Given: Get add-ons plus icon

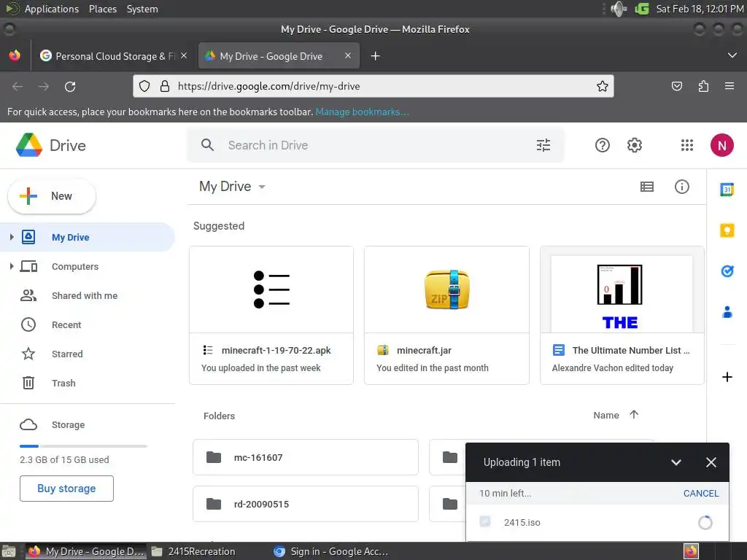Looking at the screenshot, I should pos(727,377).
